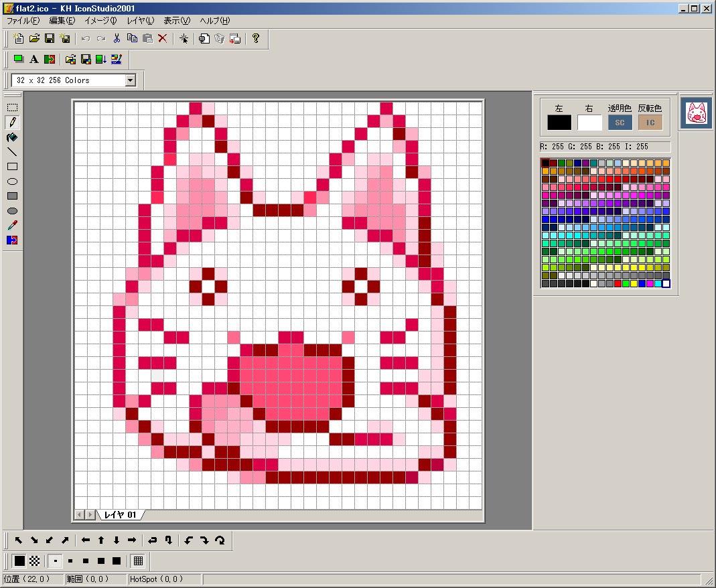Click the R: 255 G: 255 B: 255 readout

[x=605, y=147]
